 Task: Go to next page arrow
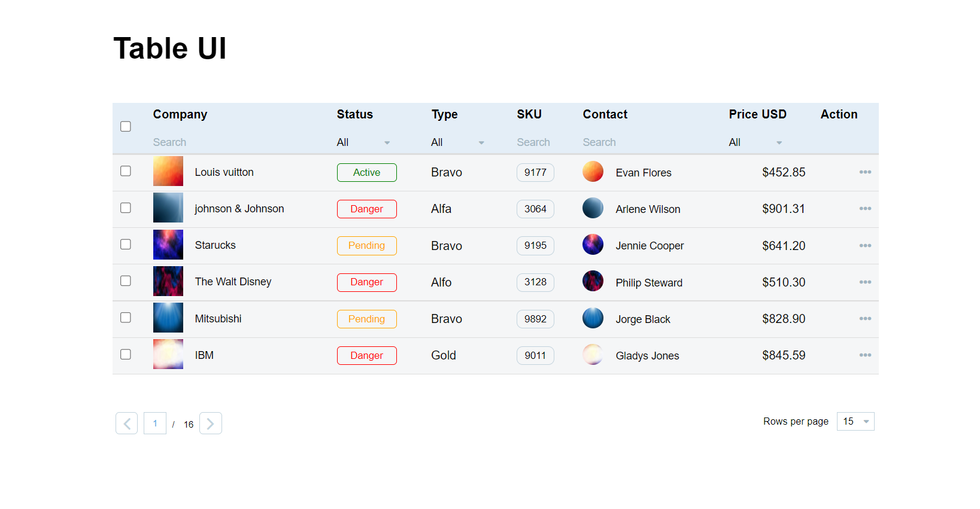tap(211, 423)
